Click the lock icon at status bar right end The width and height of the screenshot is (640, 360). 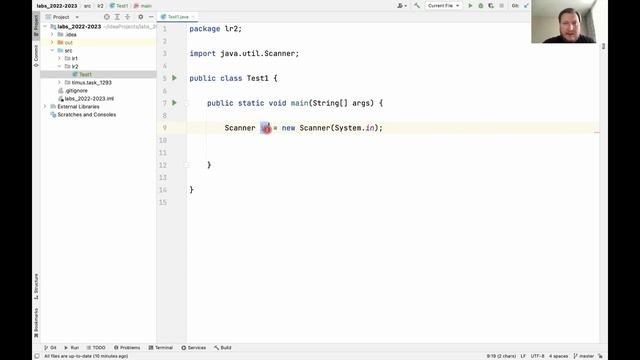click(x=600, y=356)
